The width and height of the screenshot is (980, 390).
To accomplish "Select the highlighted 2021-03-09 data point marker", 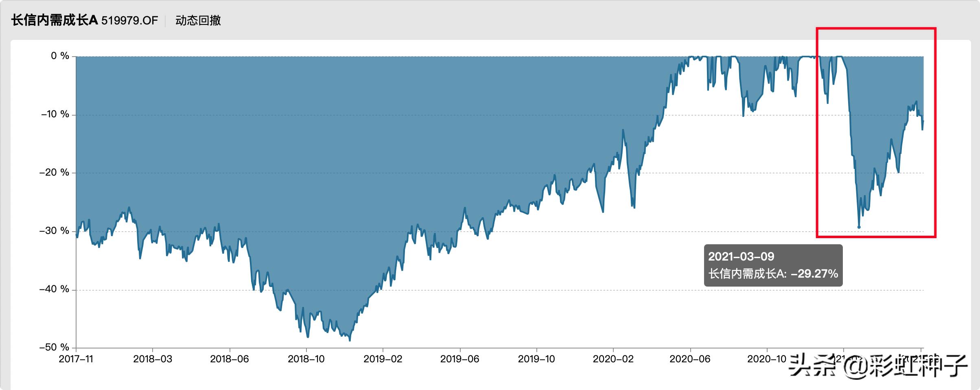I will coord(859,227).
